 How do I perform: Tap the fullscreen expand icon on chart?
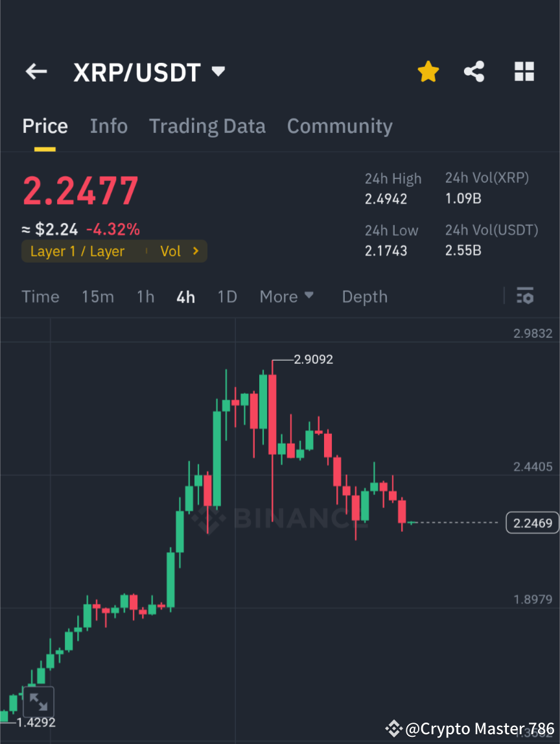pos(39,702)
